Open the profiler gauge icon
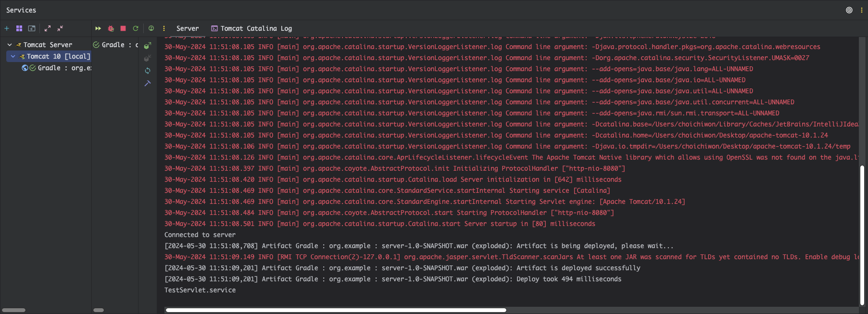868x314 pixels. 151,28
